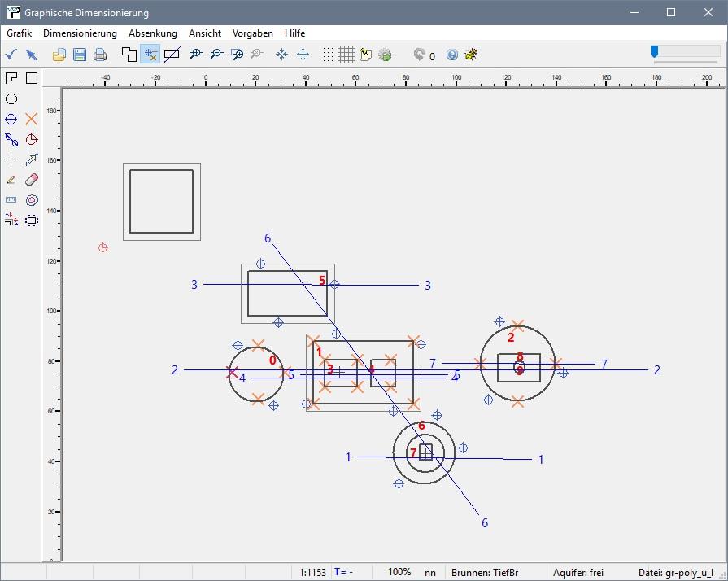Toggle the dotted grid points display
This screenshot has width=728, height=581.
pos(326,55)
